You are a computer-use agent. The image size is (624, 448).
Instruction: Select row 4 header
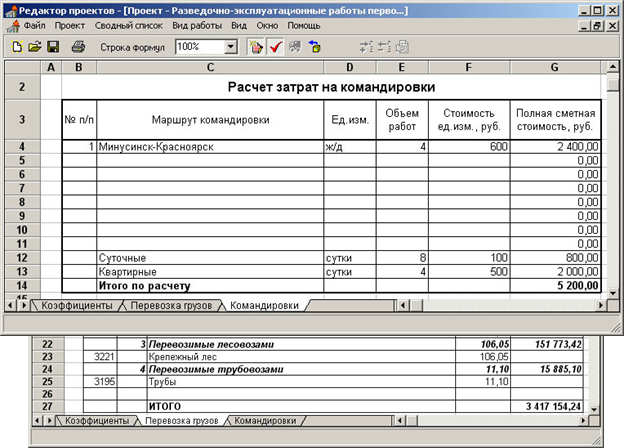click(x=22, y=146)
